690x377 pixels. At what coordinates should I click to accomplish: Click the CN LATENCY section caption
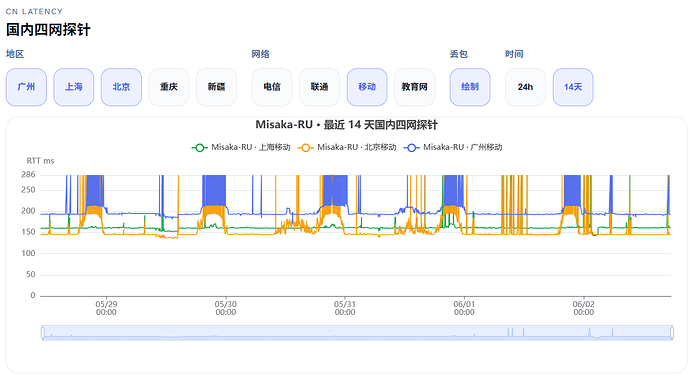tap(34, 11)
